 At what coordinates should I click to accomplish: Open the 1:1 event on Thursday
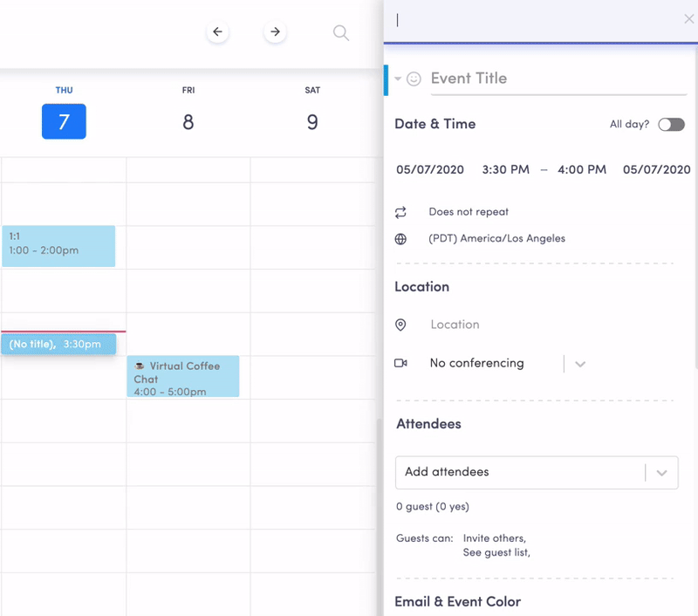[x=57, y=245]
